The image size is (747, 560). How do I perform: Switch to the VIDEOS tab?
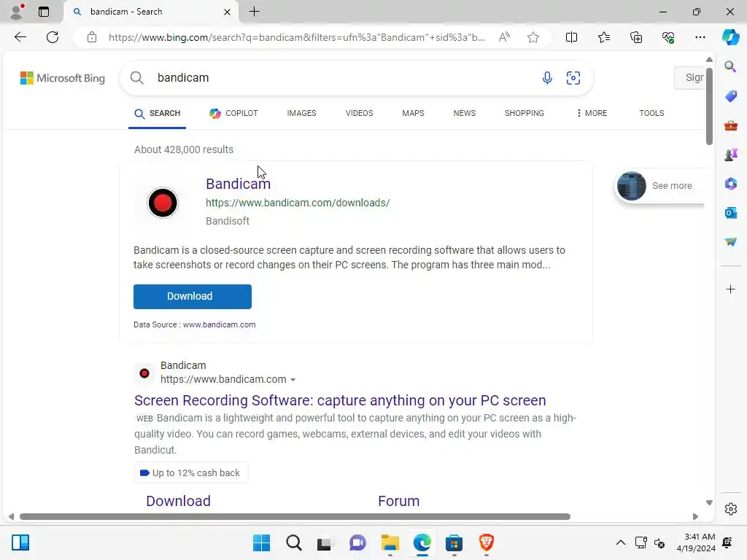coord(359,113)
